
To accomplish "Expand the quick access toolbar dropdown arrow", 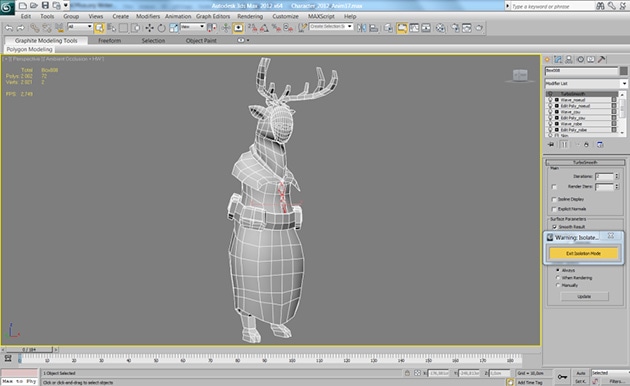I will (x=65, y=5).
